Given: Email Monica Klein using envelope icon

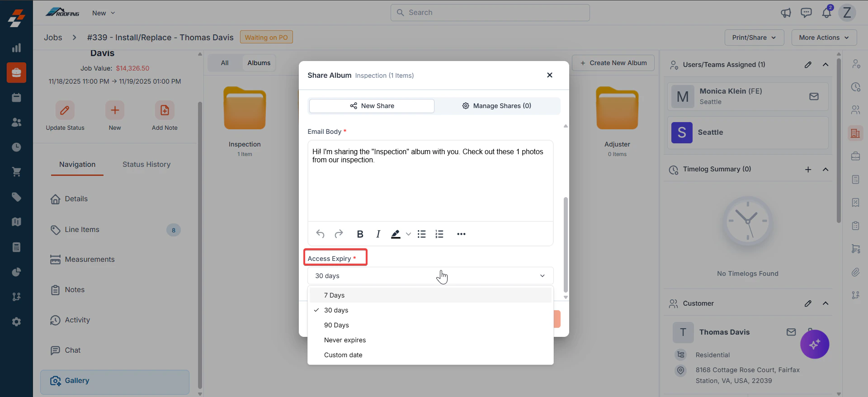Looking at the screenshot, I should click(x=814, y=96).
